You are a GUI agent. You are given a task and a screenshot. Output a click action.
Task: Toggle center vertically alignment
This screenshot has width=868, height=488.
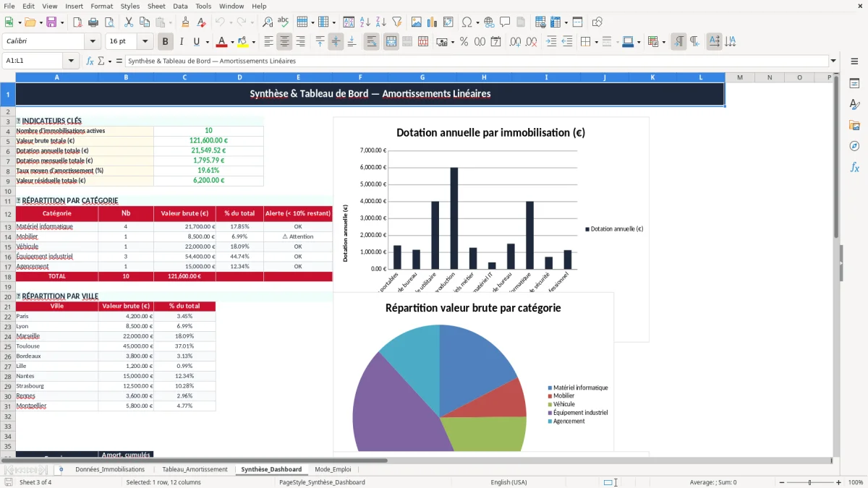click(336, 42)
